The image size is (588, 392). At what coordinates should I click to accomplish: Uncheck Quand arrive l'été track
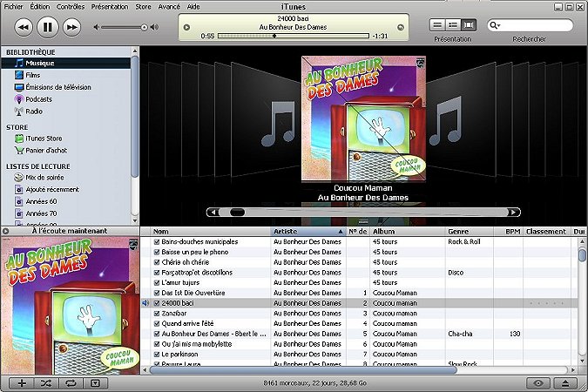click(157, 324)
